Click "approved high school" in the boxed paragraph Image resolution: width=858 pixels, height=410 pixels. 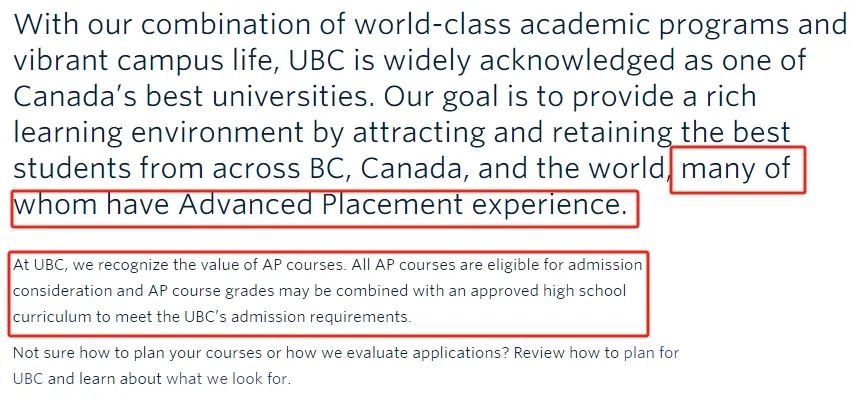555,291
